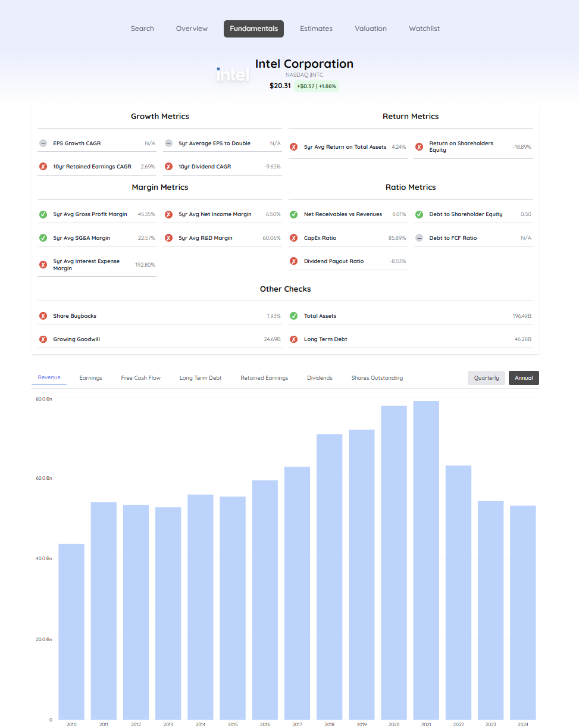Screen dimensions: 579x728
Task: Show the Dividends chart
Action: pos(320,378)
